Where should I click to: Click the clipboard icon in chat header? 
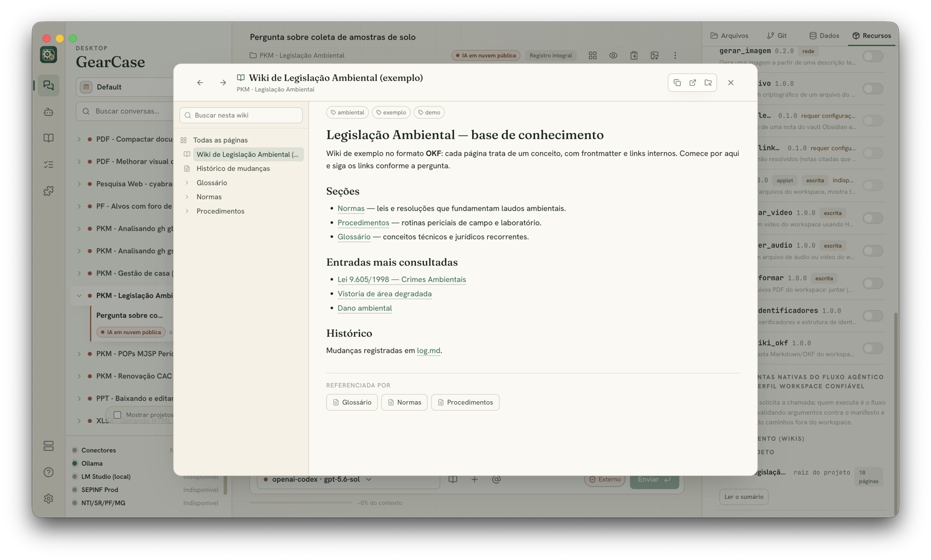tap(634, 55)
